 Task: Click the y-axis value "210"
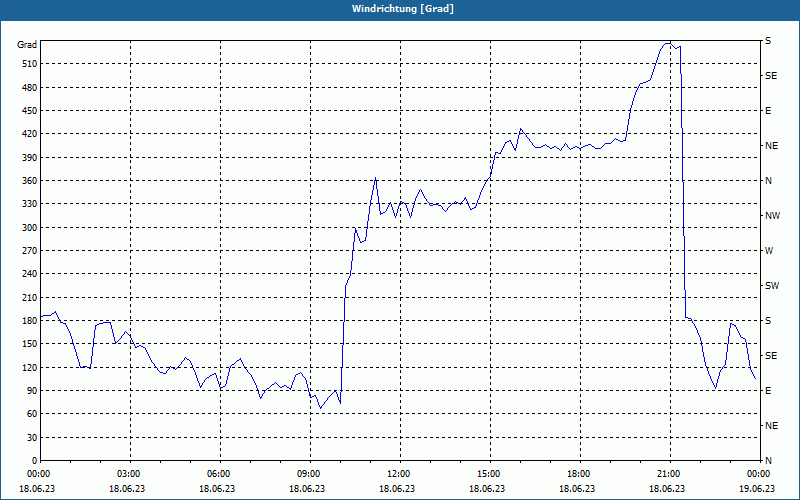click(x=30, y=297)
